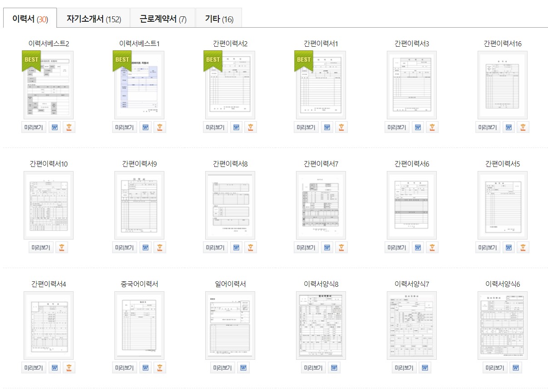
Task: Click 미리보기 for 이력서베스트2
Action: (34, 127)
